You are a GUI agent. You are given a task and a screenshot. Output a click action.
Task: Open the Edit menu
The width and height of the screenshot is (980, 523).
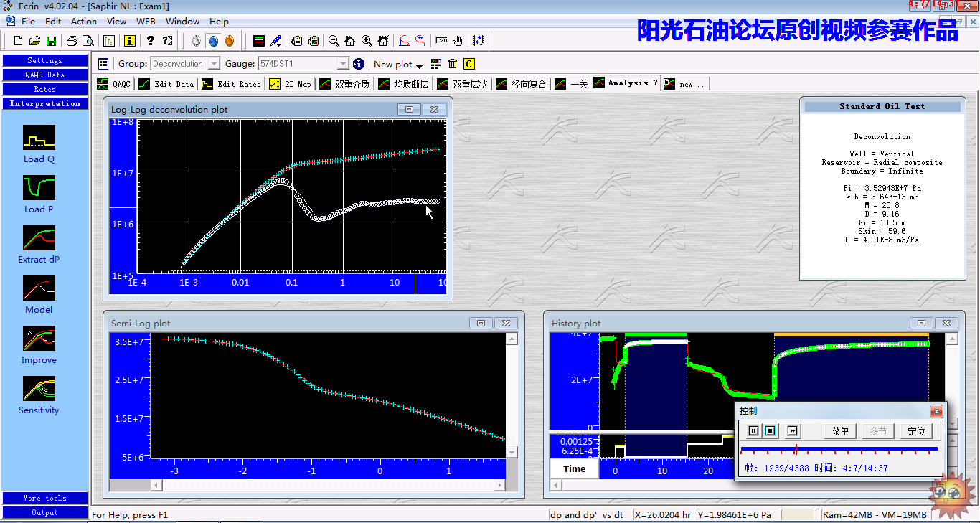click(53, 22)
